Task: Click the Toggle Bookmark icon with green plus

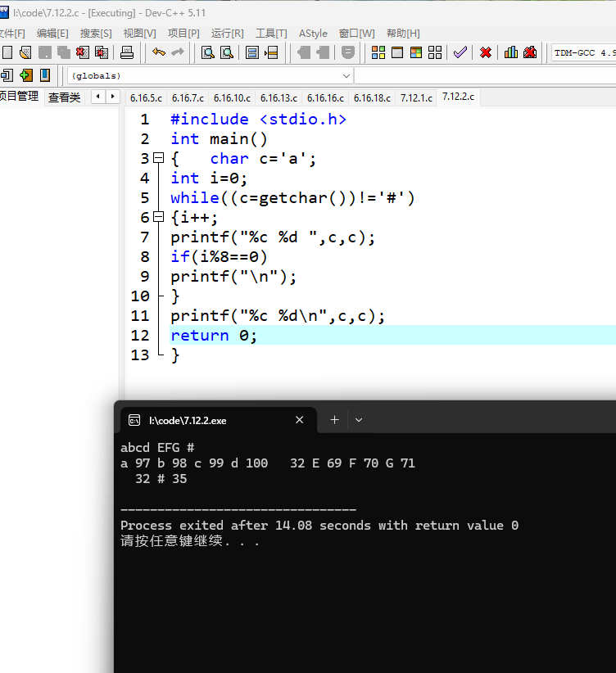Action: [x=26, y=75]
